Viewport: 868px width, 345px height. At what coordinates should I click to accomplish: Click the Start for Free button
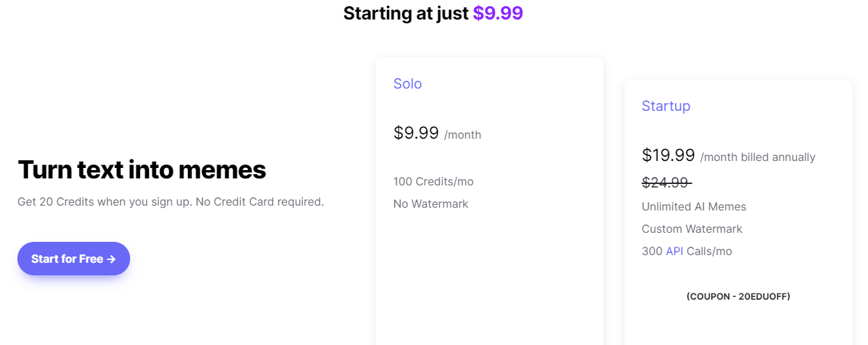73,259
